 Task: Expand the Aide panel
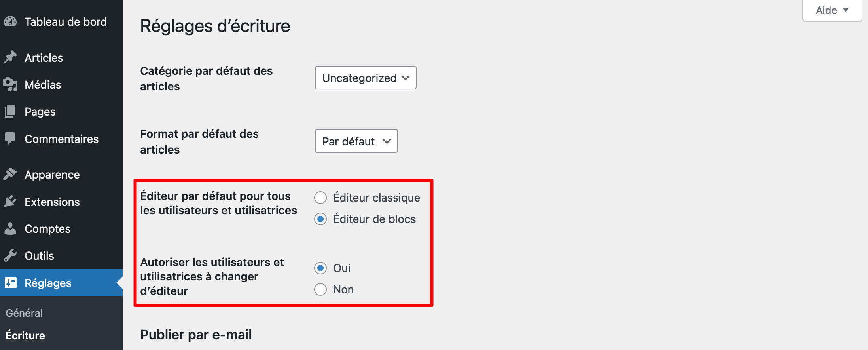tap(831, 10)
